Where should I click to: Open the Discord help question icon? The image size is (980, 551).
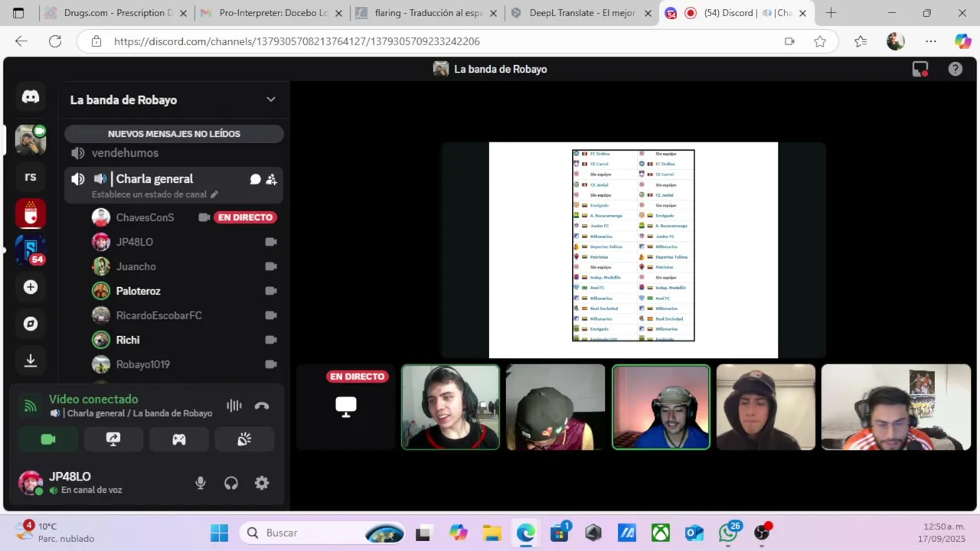pyautogui.click(x=955, y=69)
